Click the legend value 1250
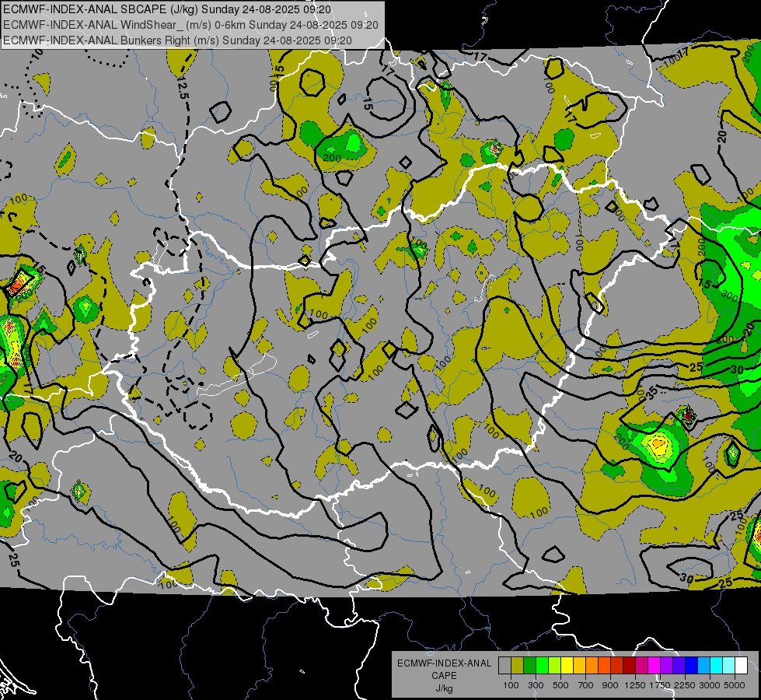 635,685
